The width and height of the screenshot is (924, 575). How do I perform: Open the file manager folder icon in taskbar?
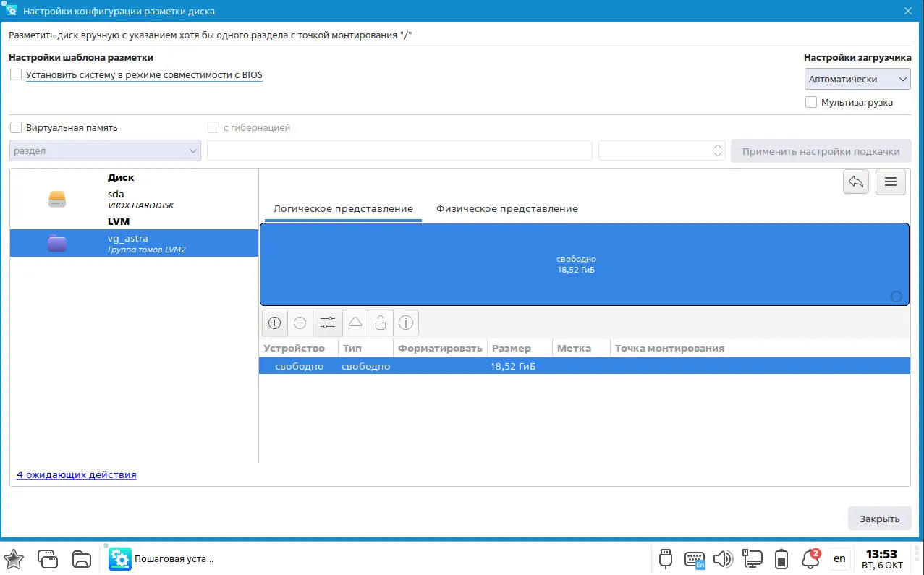(82, 558)
